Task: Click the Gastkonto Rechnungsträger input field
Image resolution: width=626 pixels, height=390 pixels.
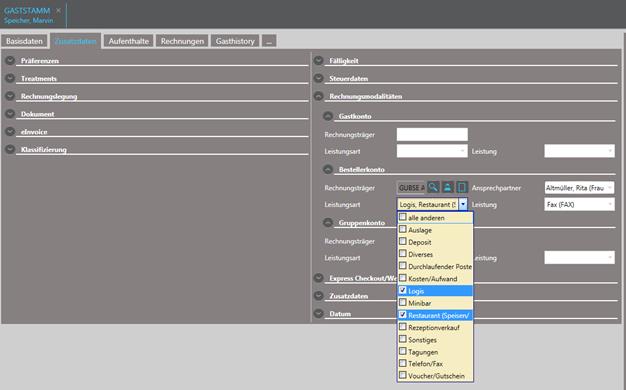Action: (432, 135)
